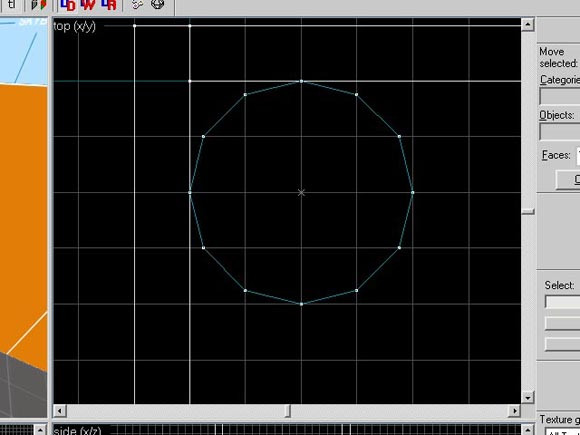
Task: Click the polygon center cross marker
Action: 301,192
